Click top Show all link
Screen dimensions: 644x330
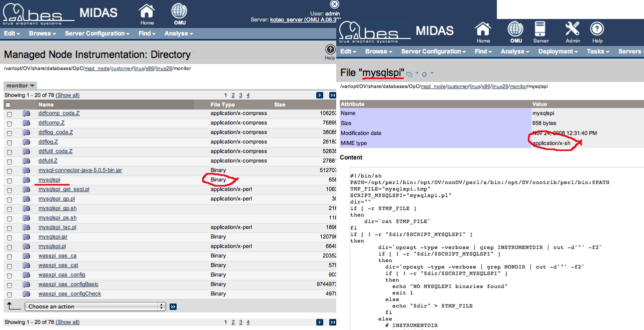point(67,95)
